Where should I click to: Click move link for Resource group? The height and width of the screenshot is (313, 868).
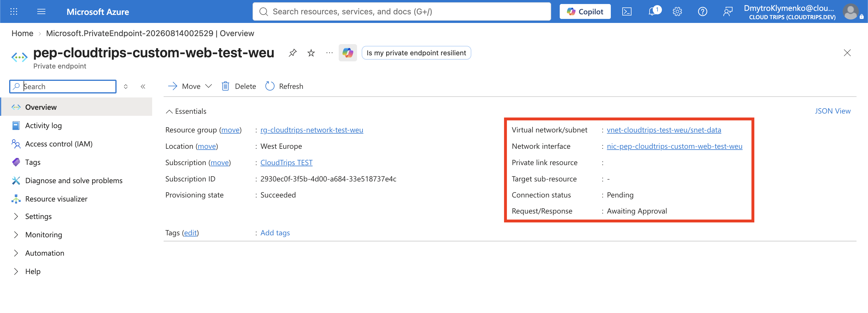point(230,130)
